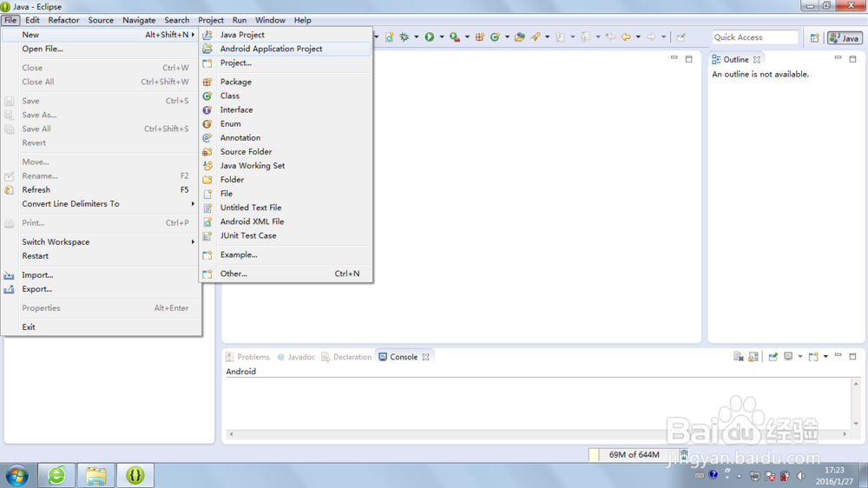Click Export... in File menu
Image resolution: width=868 pixels, height=488 pixels.
pos(102,289)
